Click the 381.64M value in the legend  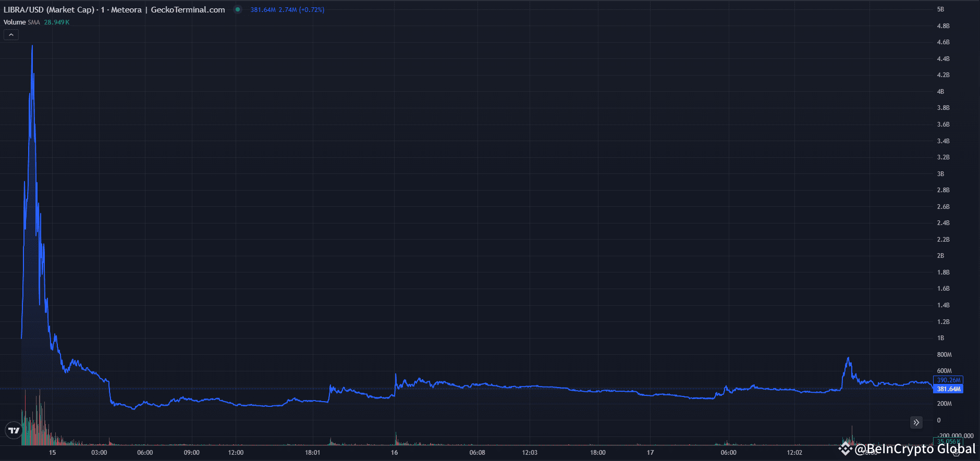(x=263, y=10)
